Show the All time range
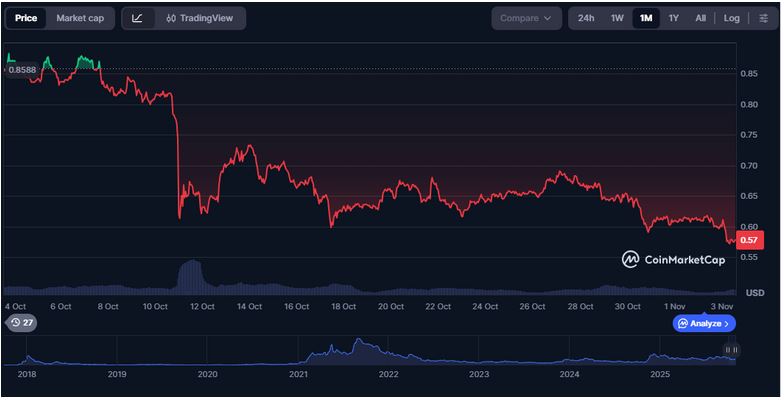This screenshot has height=402, width=784. pos(700,18)
